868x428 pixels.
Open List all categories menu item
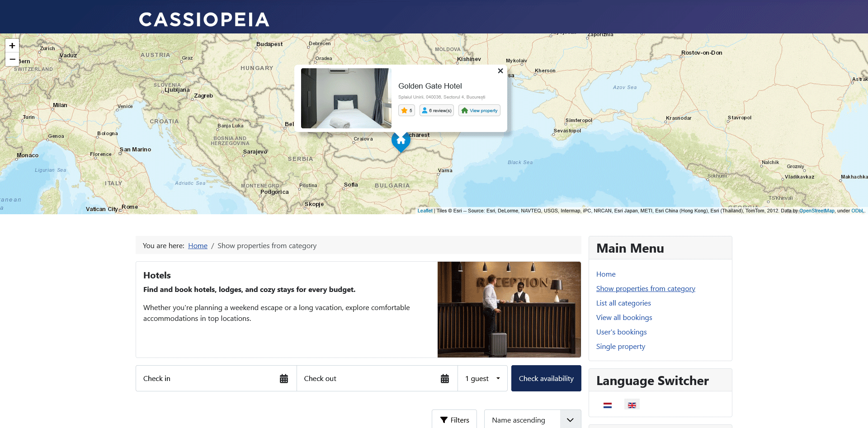point(623,303)
